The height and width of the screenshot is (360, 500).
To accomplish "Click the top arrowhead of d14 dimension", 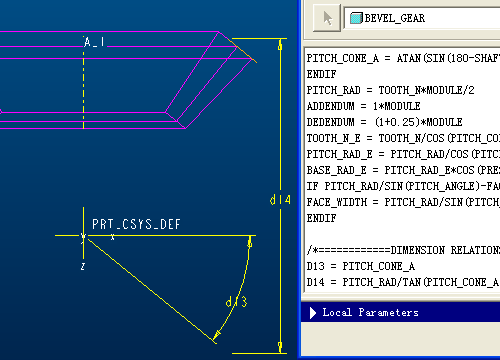I will [280, 45].
